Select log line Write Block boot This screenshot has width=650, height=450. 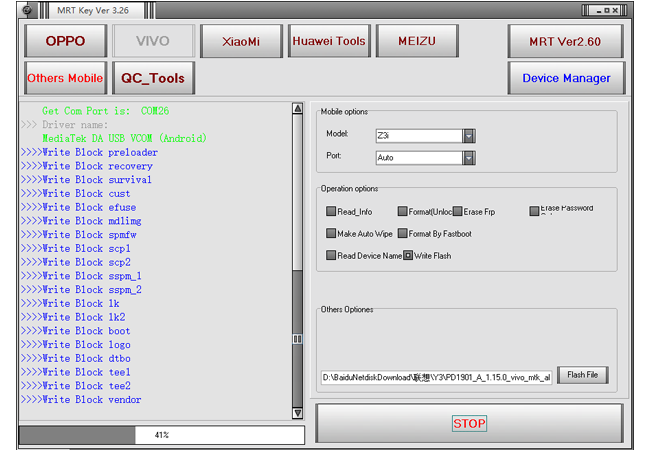click(75, 331)
